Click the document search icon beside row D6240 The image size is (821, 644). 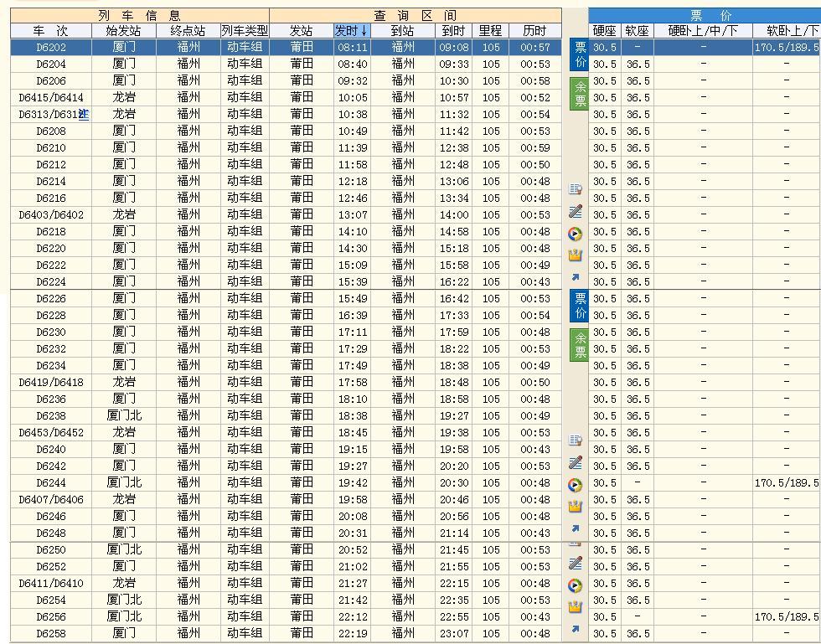coord(575,440)
